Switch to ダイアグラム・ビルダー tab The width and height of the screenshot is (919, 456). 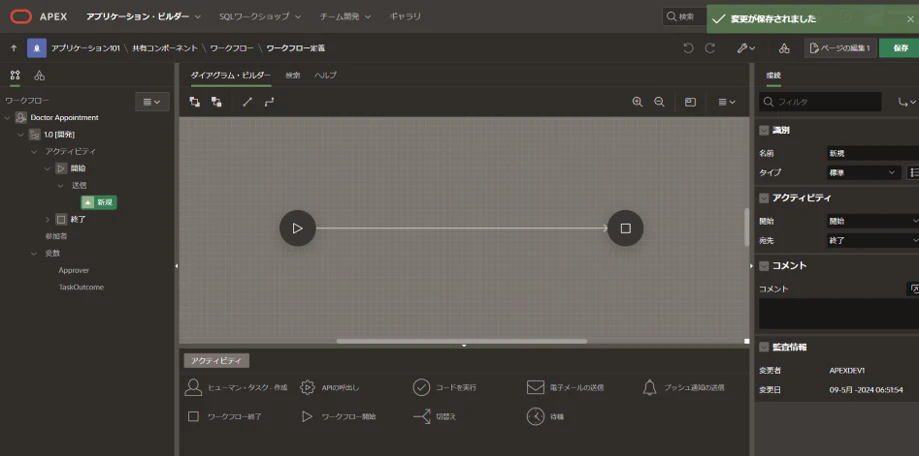point(231,75)
